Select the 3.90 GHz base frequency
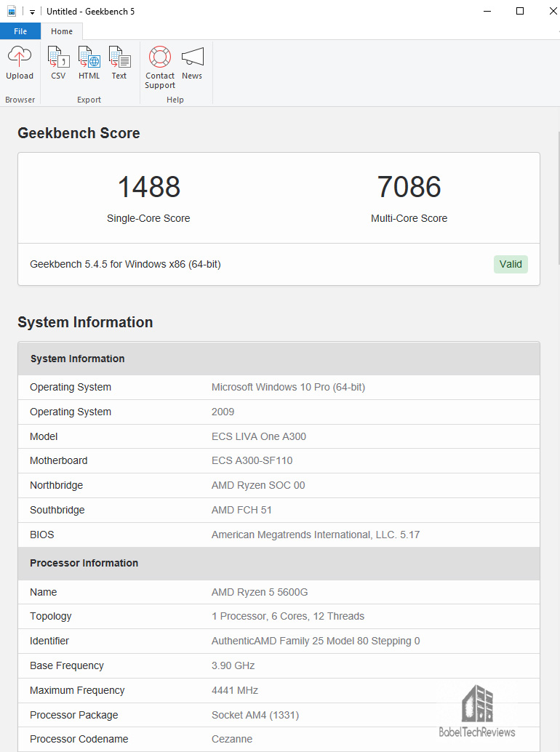Image resolution: width=560 pixels, height=752 pixels. point(233,665)
